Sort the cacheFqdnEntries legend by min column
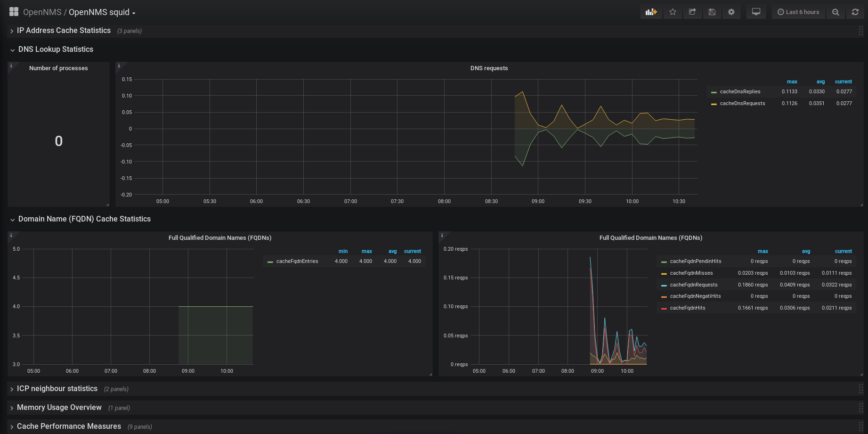868x434 pixels. point(343,252)
